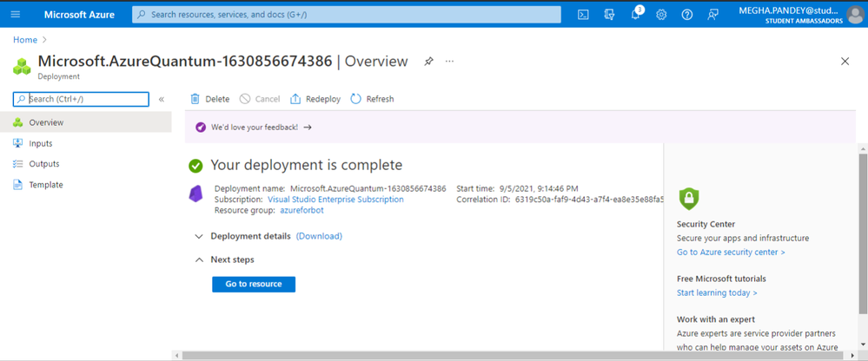
Task: Click Work with an expert heading
Action: [x=716, y=319]
